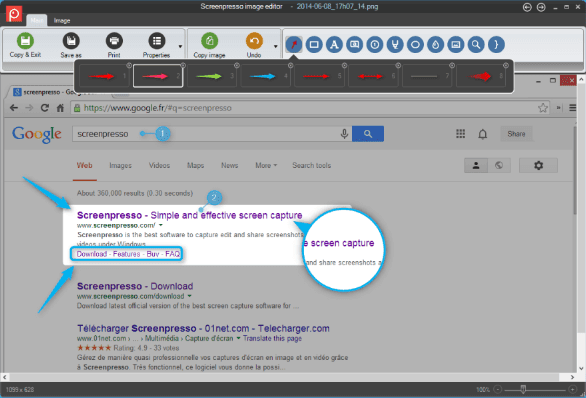This screenshot has width=586, height=398.
Task: Click the Videos tab in captured Google page
Action: pos(159,165)
